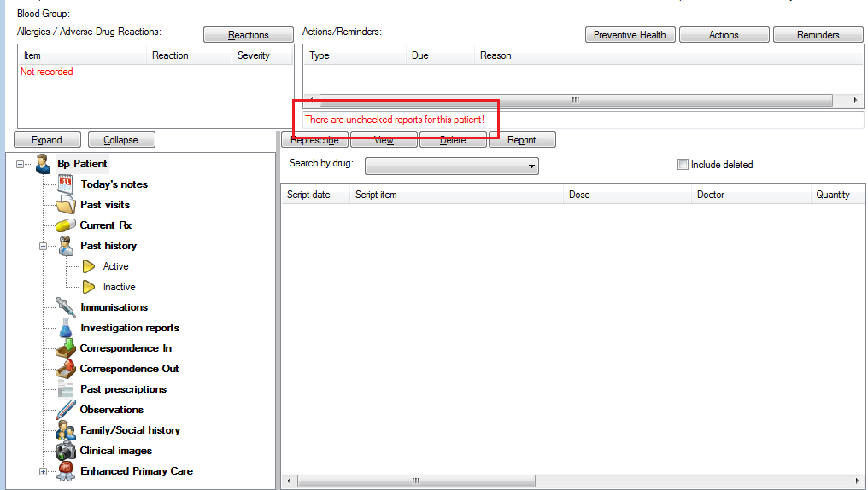The width and height of the screenshot is (868, 490).
Task: Open the Past visits folder icon
Action: click(66, 205)
